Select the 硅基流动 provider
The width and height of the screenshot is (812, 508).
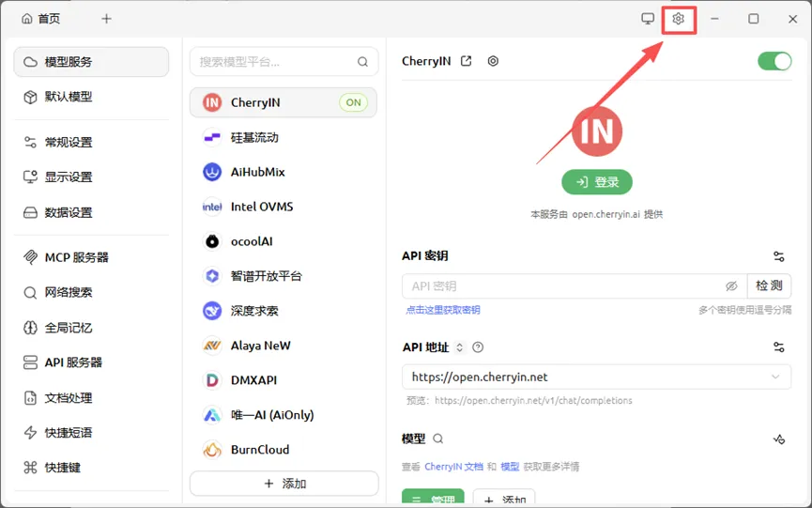point(283,137)
